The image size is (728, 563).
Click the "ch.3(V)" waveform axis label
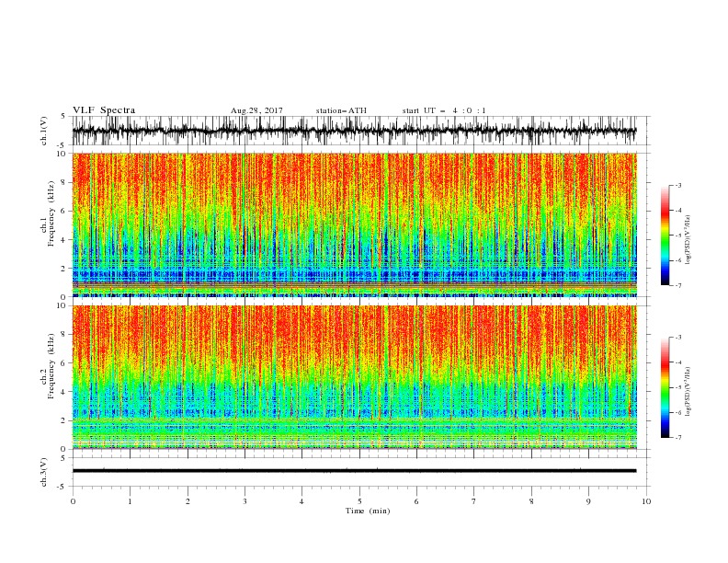44,472
